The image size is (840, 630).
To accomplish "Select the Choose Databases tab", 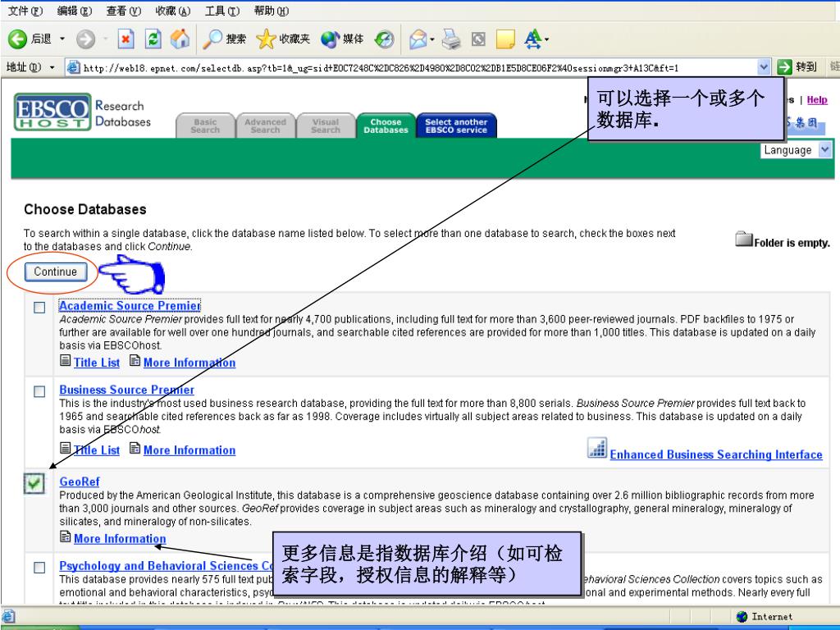I will (x=386, y=126).
